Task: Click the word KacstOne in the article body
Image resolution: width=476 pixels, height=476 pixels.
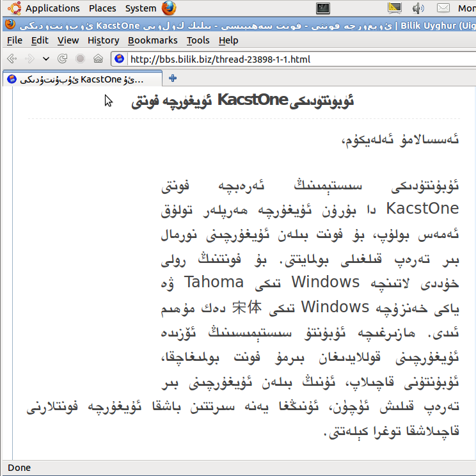Action: (x=422, y=209)
